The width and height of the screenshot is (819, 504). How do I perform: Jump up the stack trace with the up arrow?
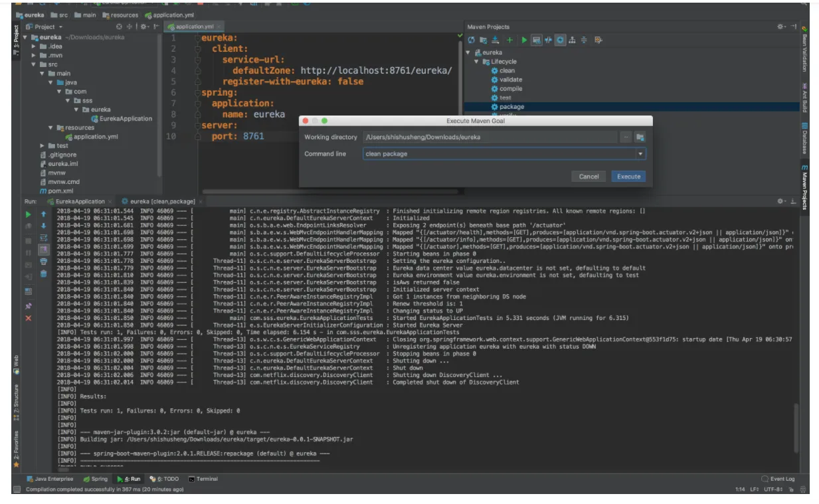[x=44, y=214]
